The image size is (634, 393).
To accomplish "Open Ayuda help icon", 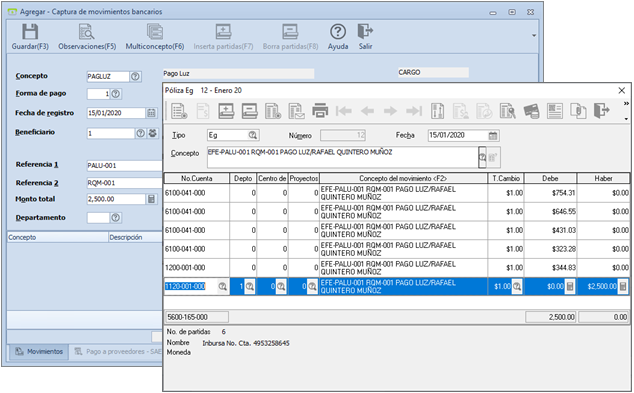I will 338,32.
